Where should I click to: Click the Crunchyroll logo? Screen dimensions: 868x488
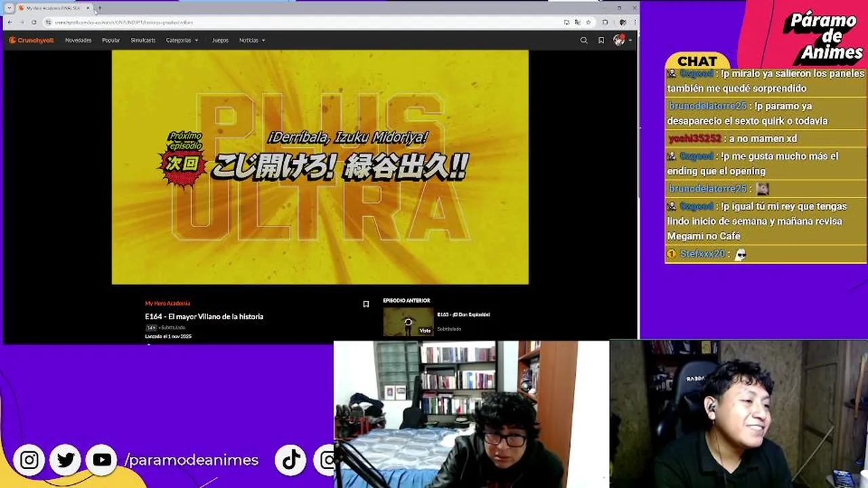(31, 40)
